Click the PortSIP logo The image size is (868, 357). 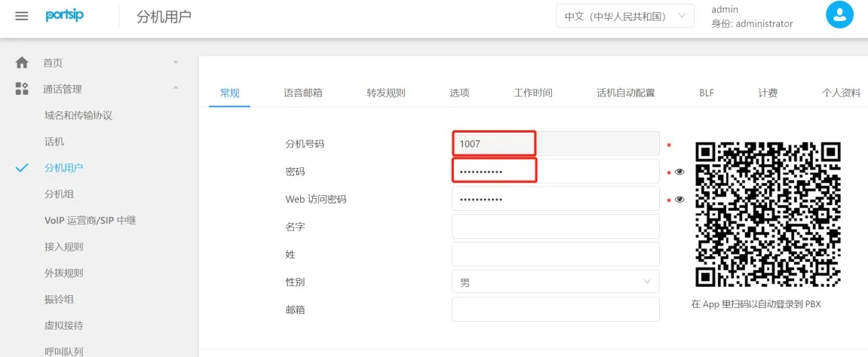[x=64, y=16]
